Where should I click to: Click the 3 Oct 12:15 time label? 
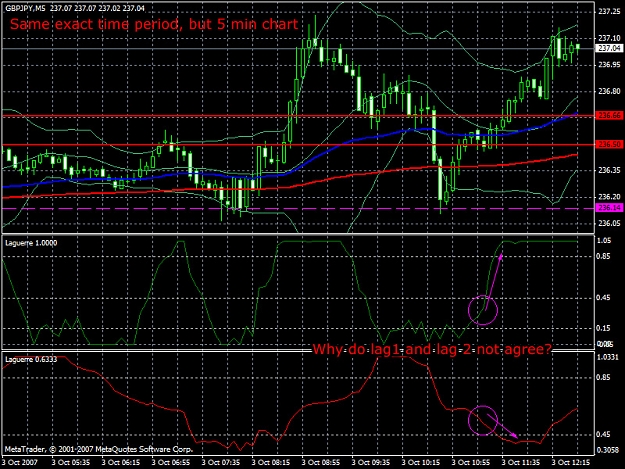click(571, 463)
